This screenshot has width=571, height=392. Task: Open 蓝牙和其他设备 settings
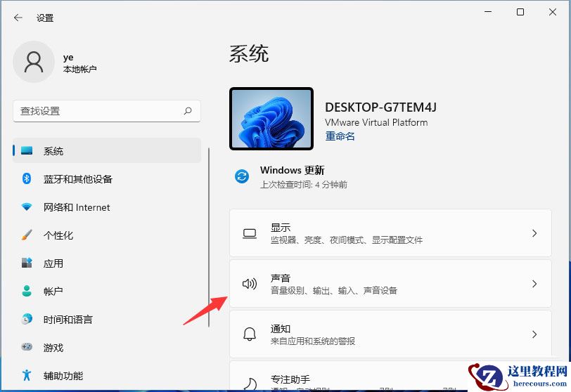107,178
